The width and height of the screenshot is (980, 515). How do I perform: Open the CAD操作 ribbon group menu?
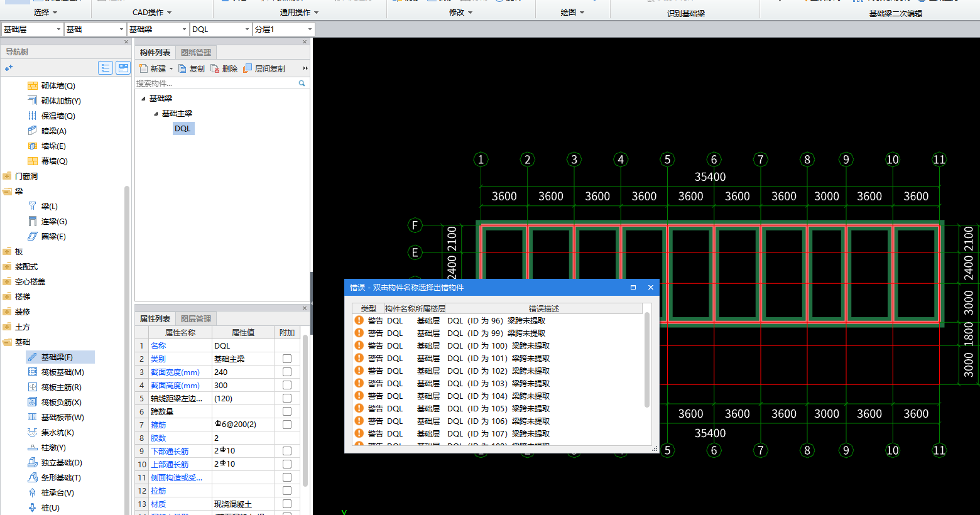click(x=152, y=12)
